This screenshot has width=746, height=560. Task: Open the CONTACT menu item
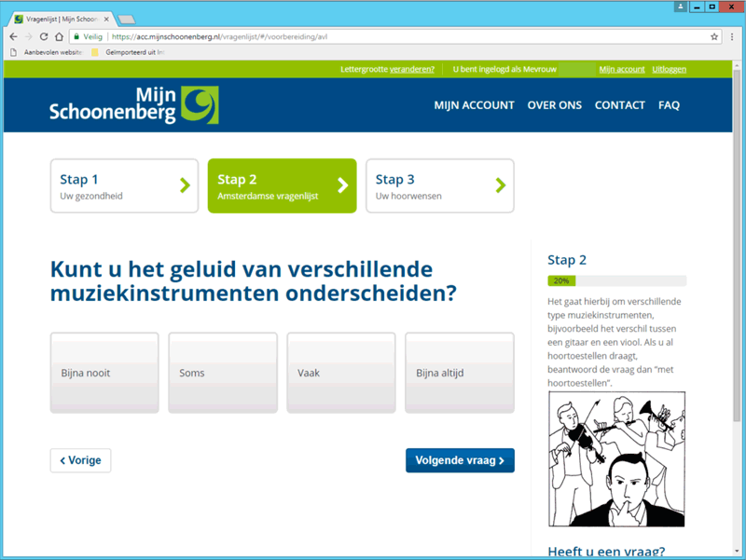pos(619,105)
